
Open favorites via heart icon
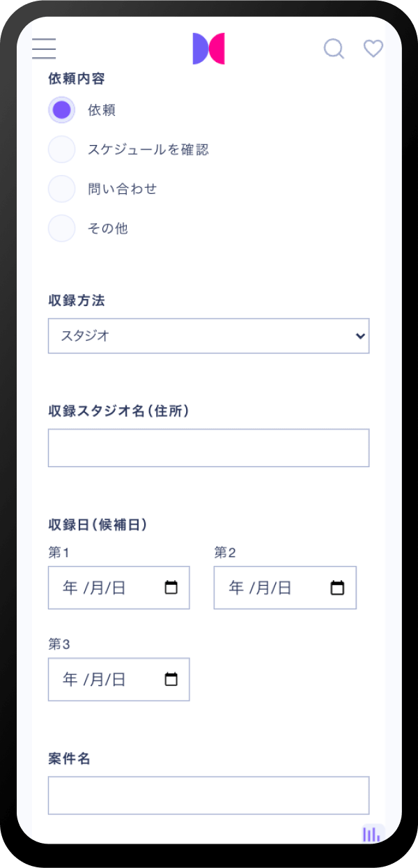[373, 49]
